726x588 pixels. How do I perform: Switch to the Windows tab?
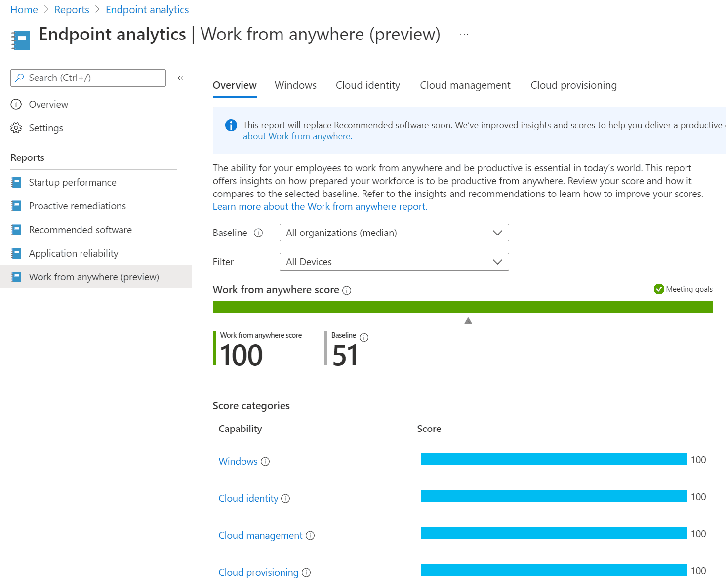pos(295,85)
